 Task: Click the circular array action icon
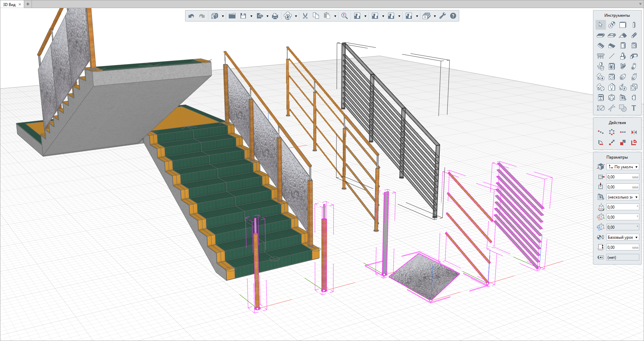pos(612,132)
